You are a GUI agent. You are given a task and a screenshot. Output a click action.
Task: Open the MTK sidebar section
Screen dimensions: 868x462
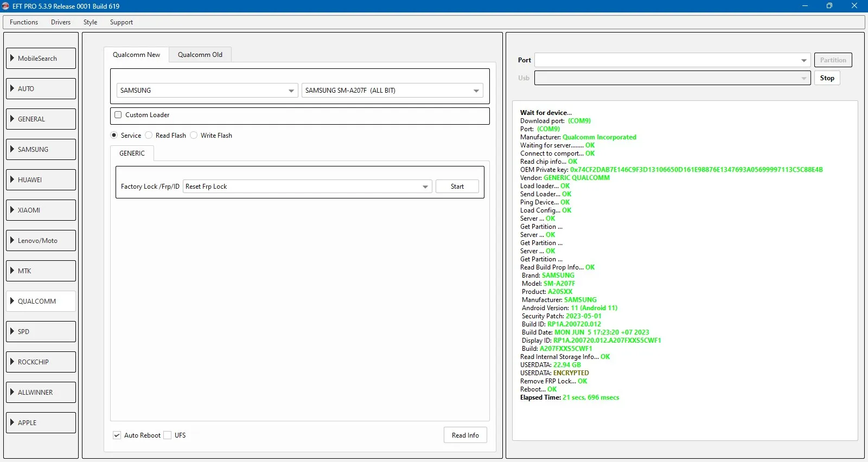(41, 271)
